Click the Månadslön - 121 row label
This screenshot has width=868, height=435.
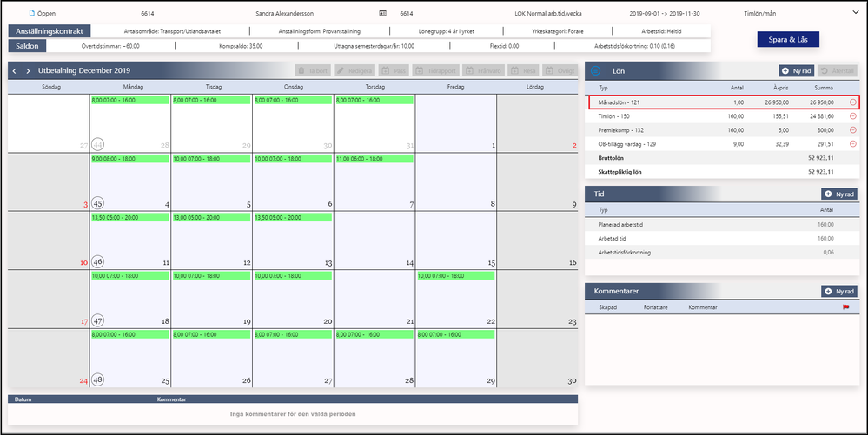(x=619, y=102)
